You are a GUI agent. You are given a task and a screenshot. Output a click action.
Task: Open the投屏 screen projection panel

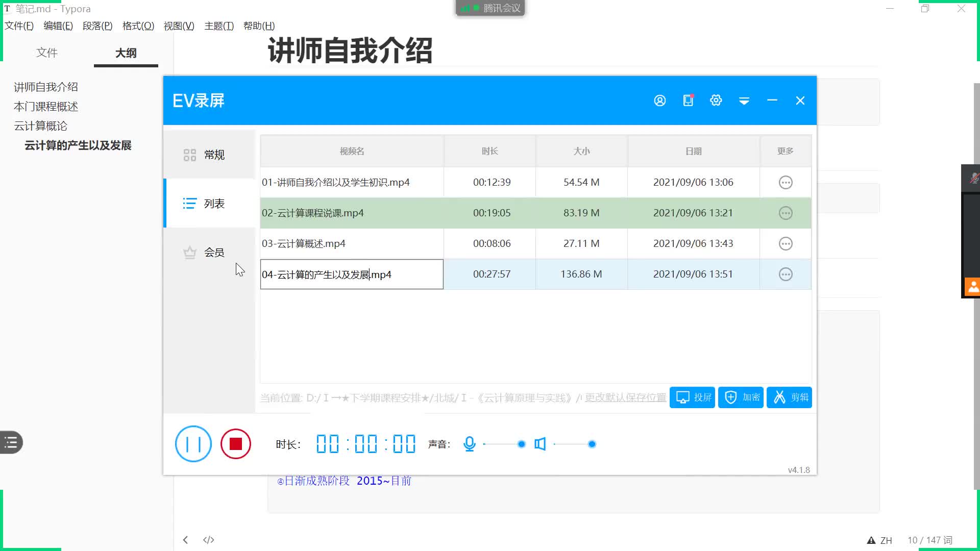point(693,397)
